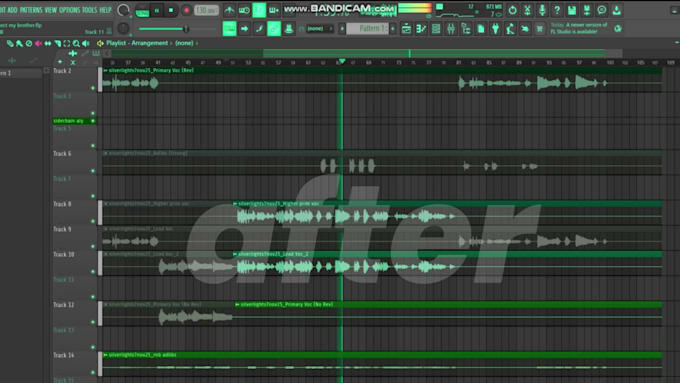Select the pink Mute tool in playlist toolbar

(x=38, y=43)
